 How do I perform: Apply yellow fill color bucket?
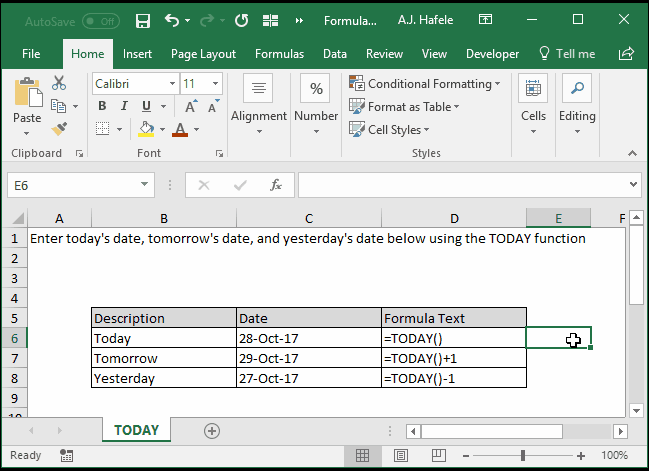point(146,129)
